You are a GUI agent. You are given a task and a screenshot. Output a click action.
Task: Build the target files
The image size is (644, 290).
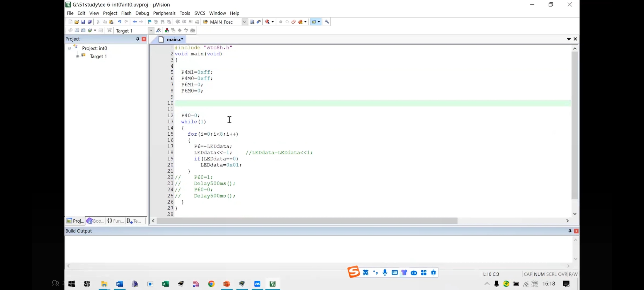pyautogui.click(x=77, y=30)
